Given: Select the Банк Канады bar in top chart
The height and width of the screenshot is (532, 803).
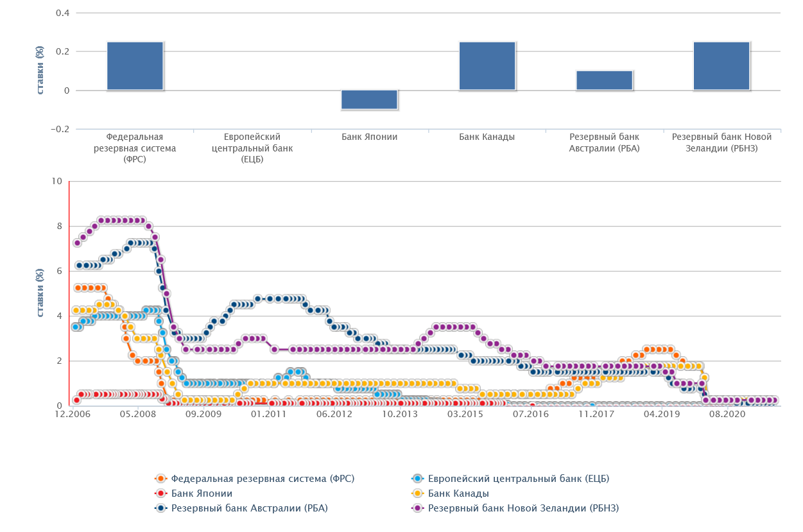Looking at the screenshot, I should click(x=487, y=65).
